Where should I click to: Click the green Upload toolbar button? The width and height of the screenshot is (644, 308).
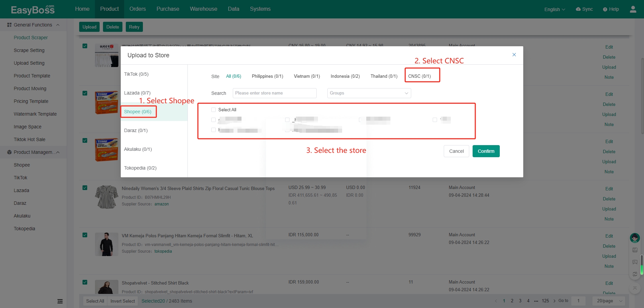[x=89, y=27]
